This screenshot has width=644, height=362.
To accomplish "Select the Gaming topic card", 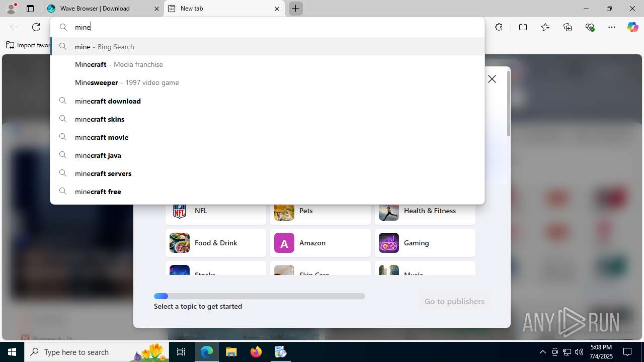I will coord(425,243).
